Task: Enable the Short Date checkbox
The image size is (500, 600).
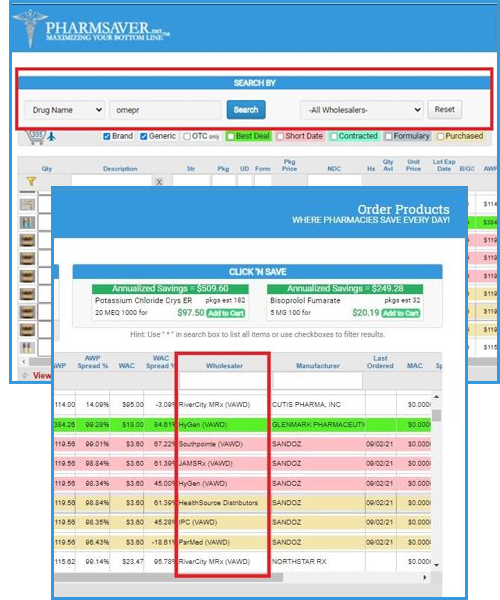Action: (280, 137)
